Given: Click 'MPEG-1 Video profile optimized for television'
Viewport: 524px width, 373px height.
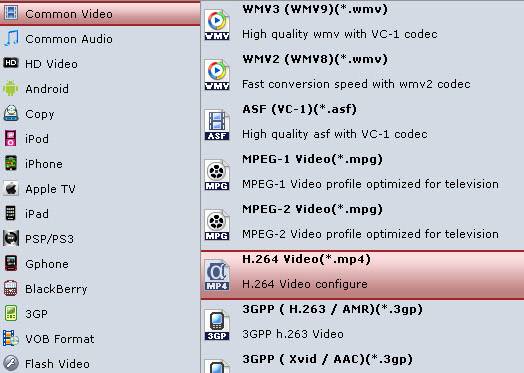Looking at the screenshot, I should (x=371, y=184).
